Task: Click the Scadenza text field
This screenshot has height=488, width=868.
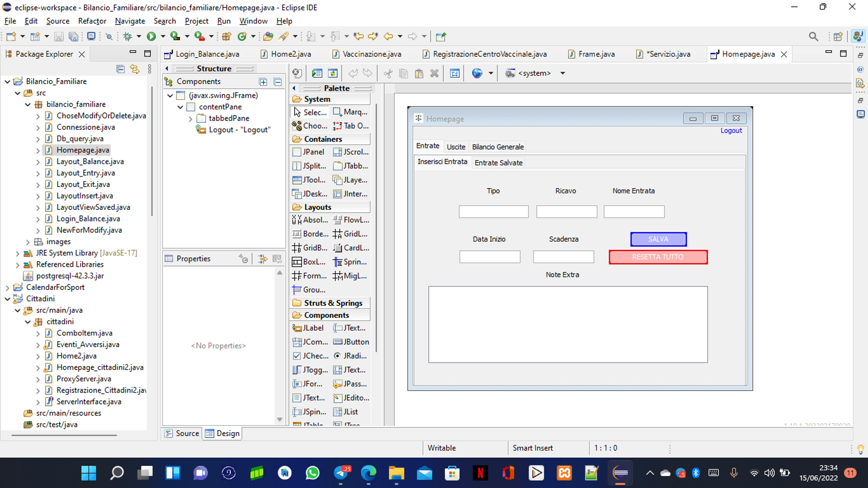Action: (x=563, y=257)
